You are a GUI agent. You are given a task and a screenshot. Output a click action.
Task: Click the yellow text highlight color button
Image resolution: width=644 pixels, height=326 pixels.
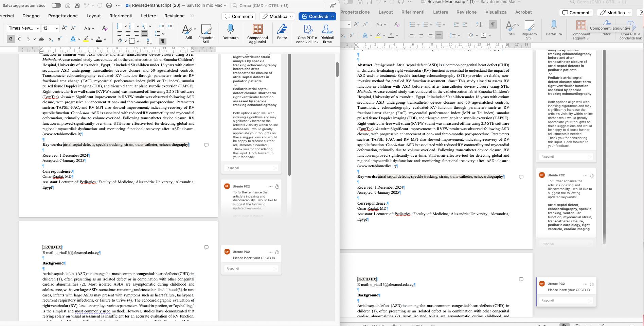click(86, 39)
